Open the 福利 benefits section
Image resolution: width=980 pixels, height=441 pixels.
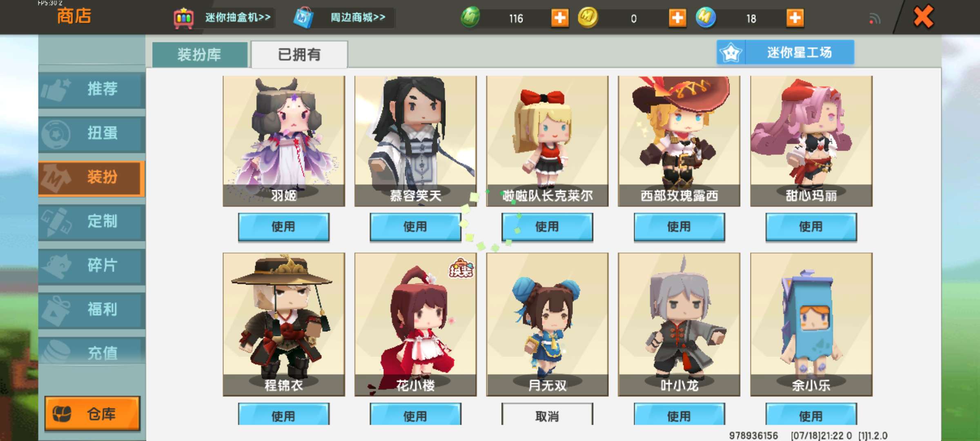92,310
